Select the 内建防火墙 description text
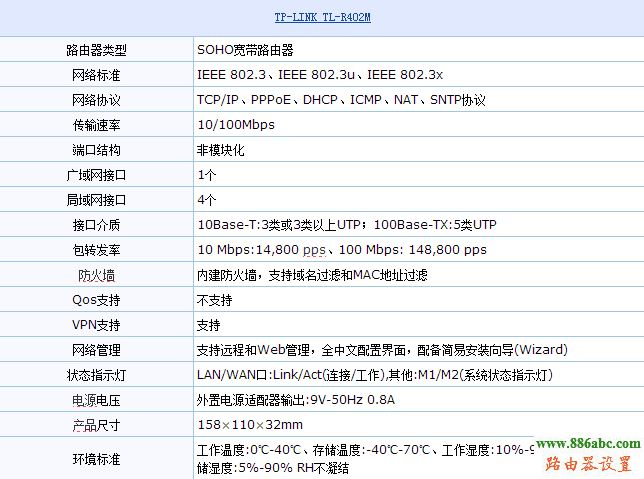 [x=313, y=275]
